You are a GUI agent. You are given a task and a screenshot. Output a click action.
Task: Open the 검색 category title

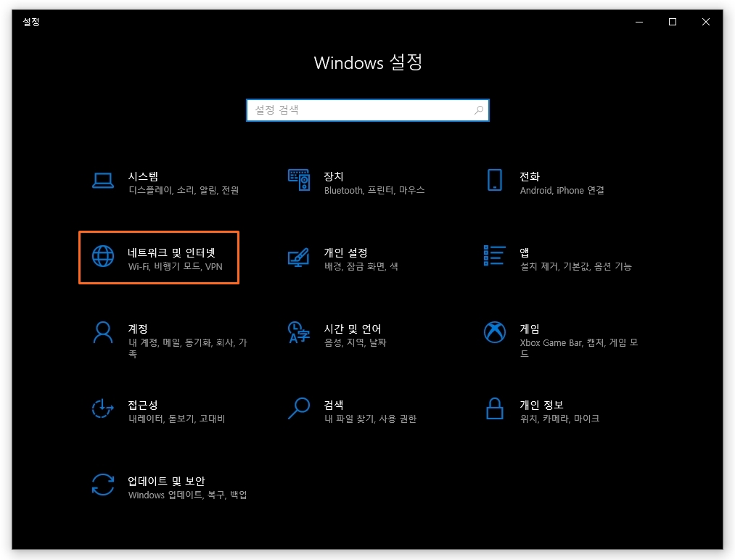333,405
